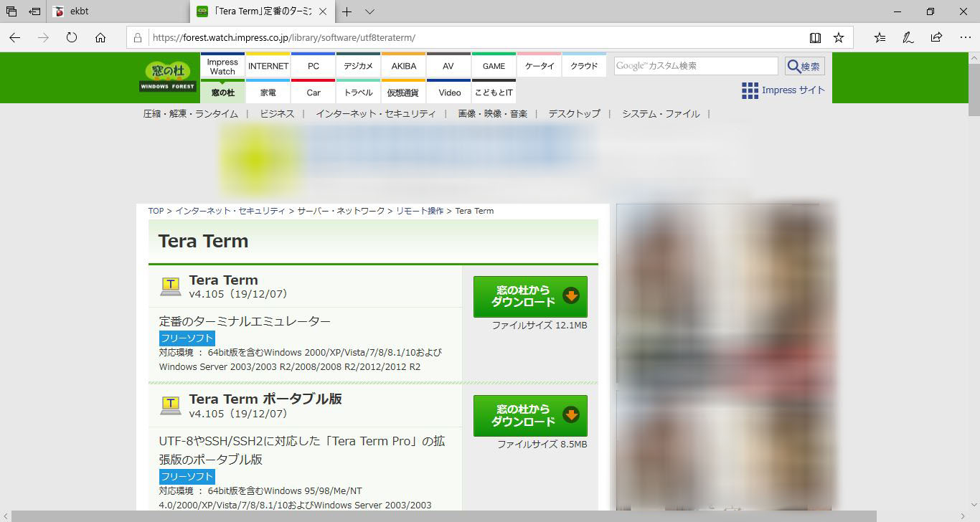Open the GAME nav item
980x522 pixels.
(x=494, y=66)
